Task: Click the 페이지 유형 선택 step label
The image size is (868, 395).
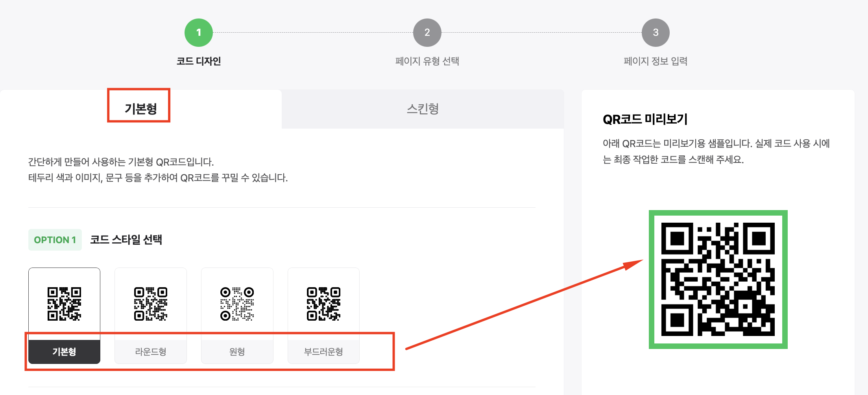Action: pos(427,61)
